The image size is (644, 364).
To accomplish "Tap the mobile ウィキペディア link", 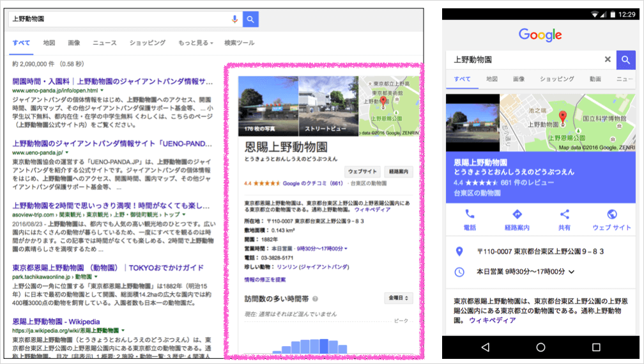I will [493, 320].
